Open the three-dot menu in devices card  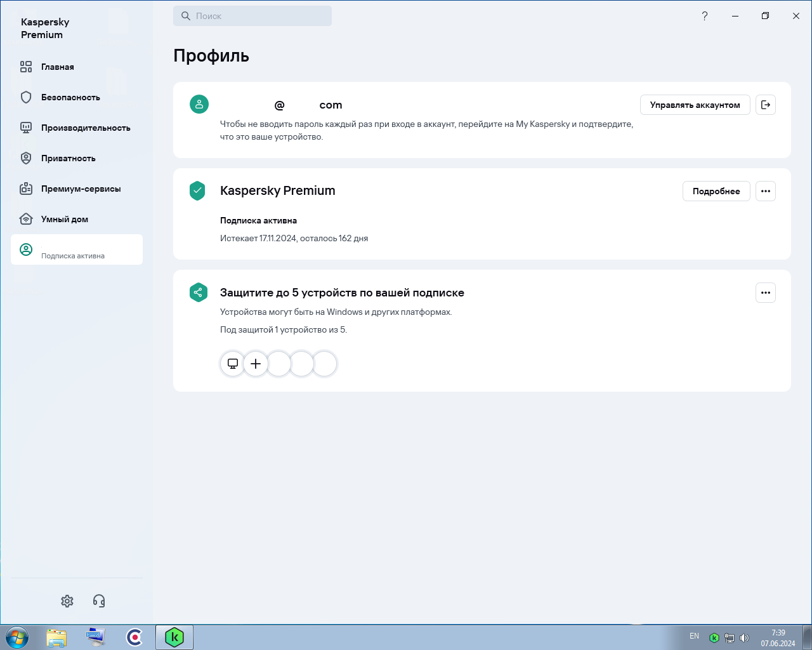point(766,293)
